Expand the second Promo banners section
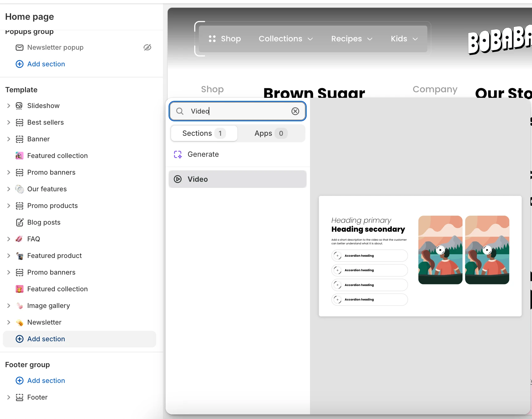This screenshot has height=419, width=532. click(9, 272)
